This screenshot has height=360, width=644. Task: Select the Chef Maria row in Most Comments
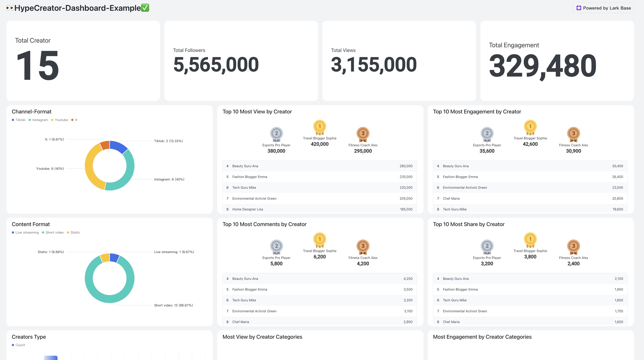[x=320, y=322]
